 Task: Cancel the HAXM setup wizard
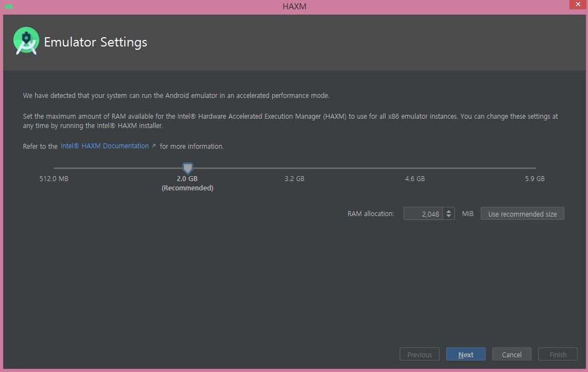coord(512,354)
